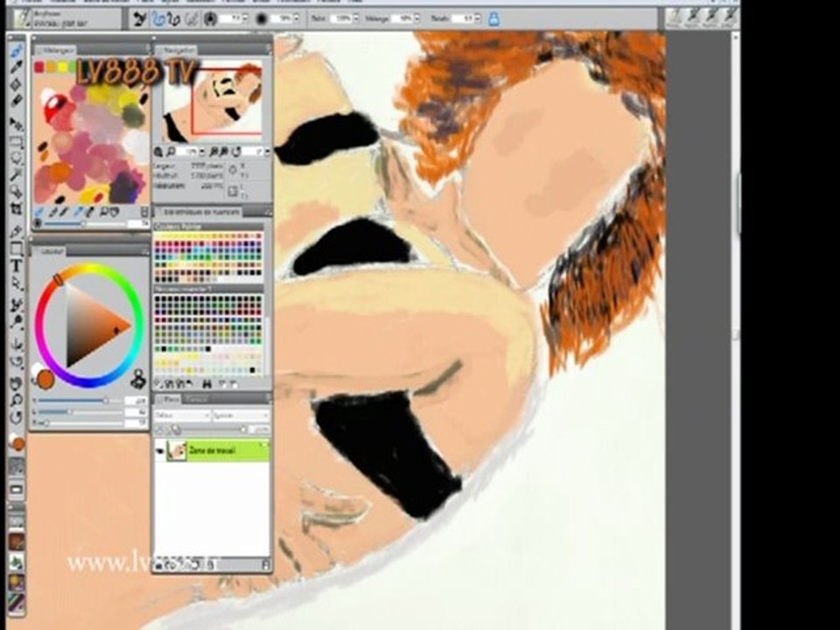Select the Layer Adjuster tool
Screen dimensions: 840x630
tap(17, 124)
